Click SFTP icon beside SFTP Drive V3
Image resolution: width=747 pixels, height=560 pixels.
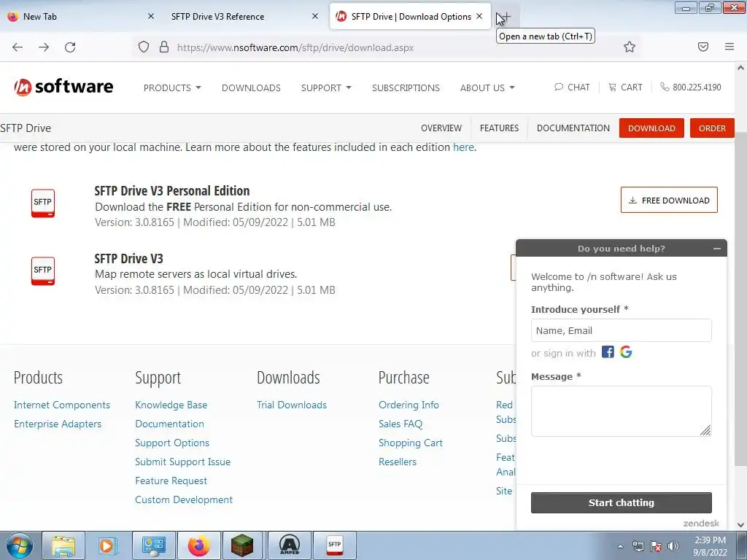43,271
